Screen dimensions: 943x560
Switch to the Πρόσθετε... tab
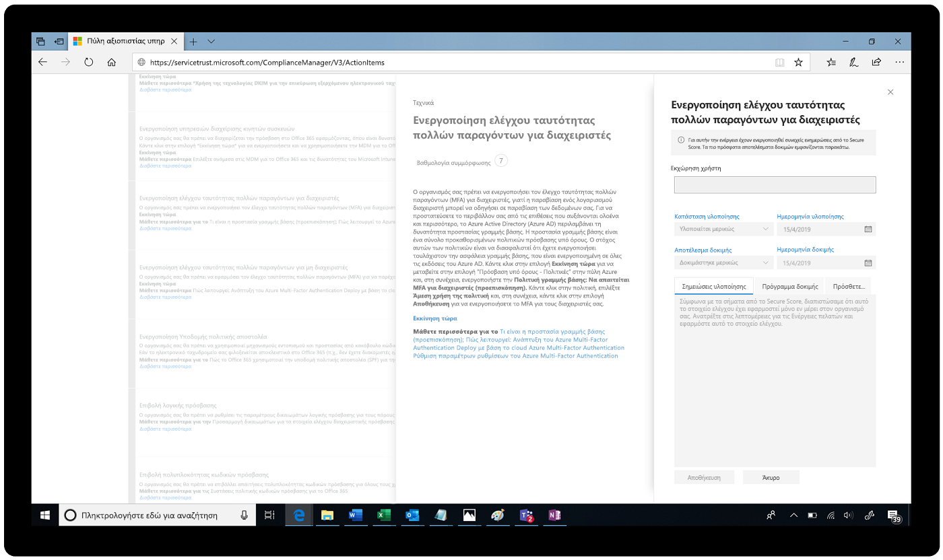(848, 286)
